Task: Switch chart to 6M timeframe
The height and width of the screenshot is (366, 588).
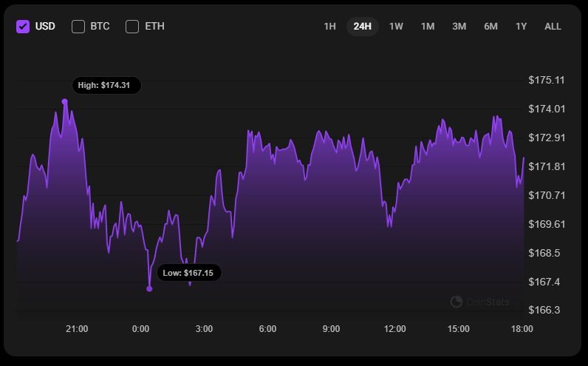Action: point(490,27)
